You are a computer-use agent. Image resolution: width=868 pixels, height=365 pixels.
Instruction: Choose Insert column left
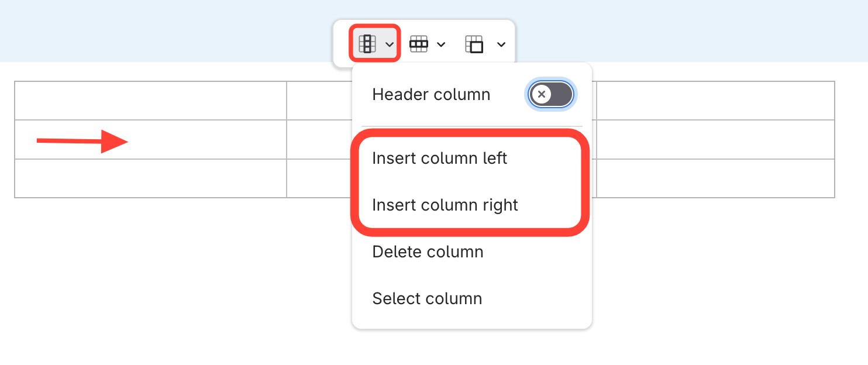439,159
